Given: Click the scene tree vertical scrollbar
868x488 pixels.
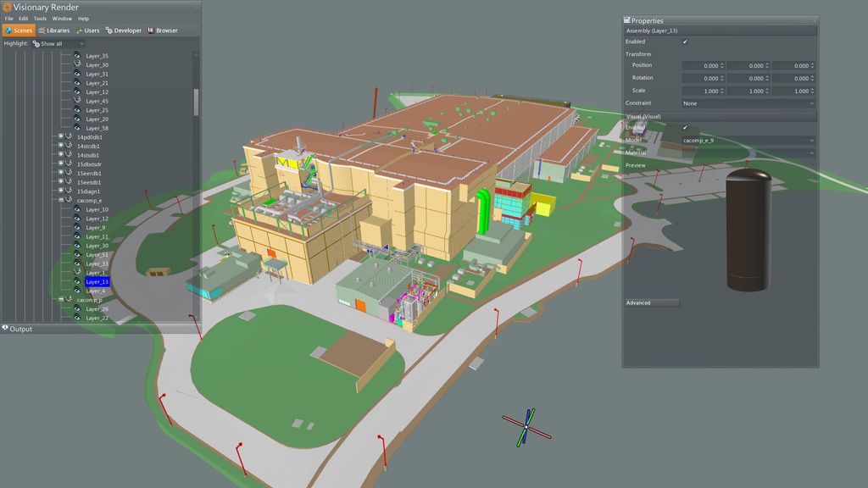Looking at the screenshot, I should coord(196,102).
